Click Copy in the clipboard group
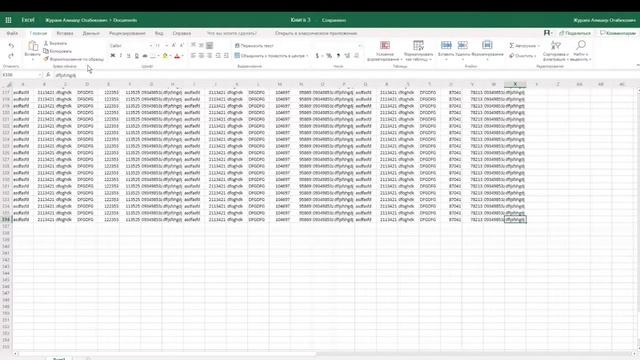 pos(58,51)
